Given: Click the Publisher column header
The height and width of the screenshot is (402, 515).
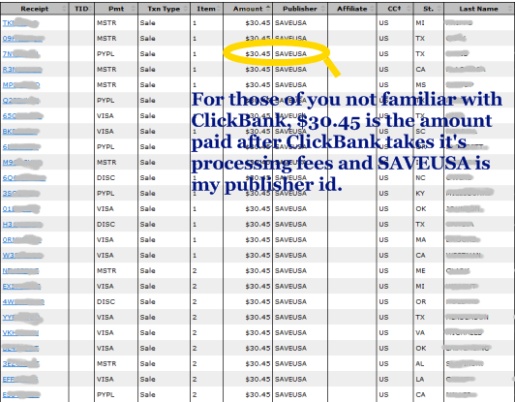Looking at the screenshot, I should coord(300,9).
